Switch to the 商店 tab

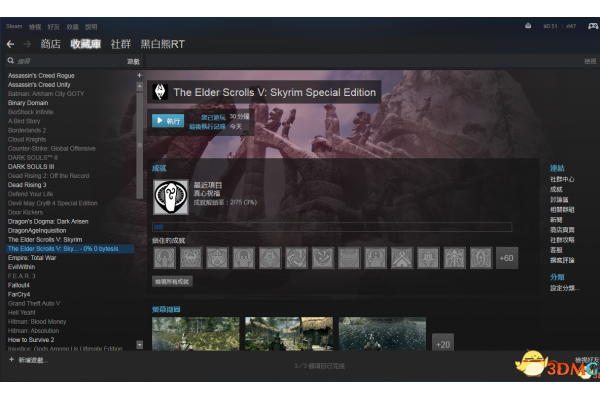click(x=51, y=44)
